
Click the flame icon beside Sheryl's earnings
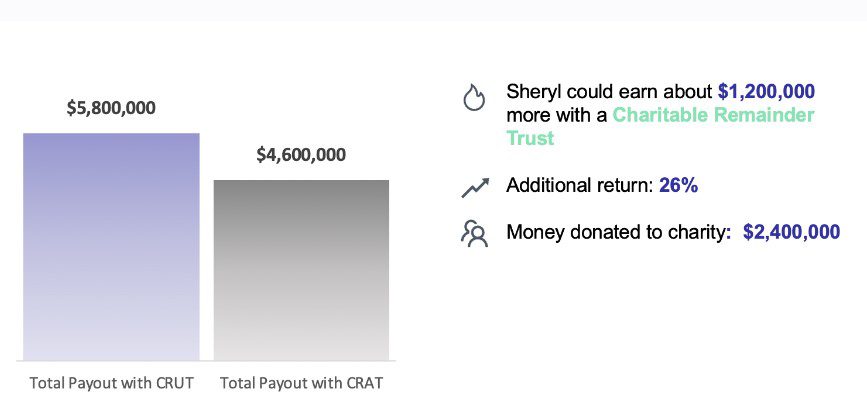coord(474,98)
